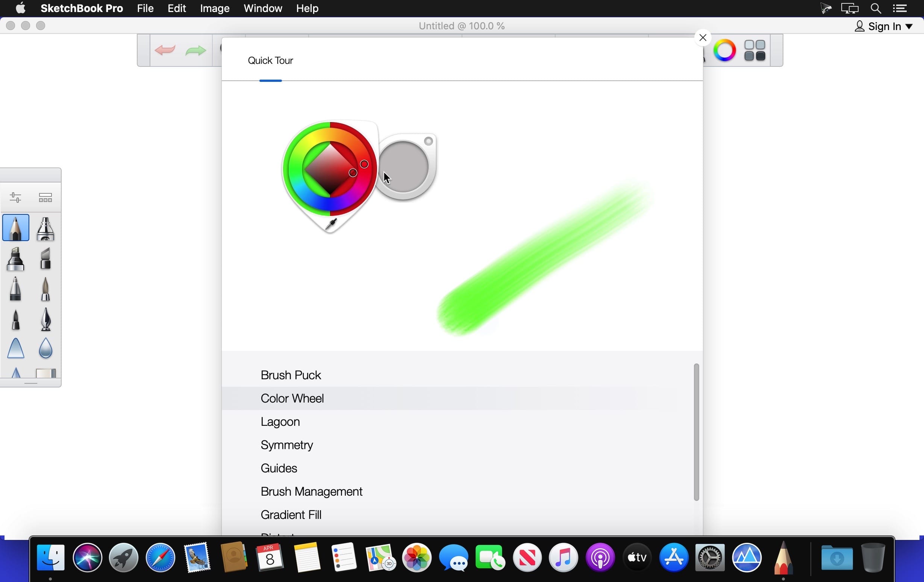Select the airbrush tool icon
Screen dimensions: 924x582
(x=45, y=229)
